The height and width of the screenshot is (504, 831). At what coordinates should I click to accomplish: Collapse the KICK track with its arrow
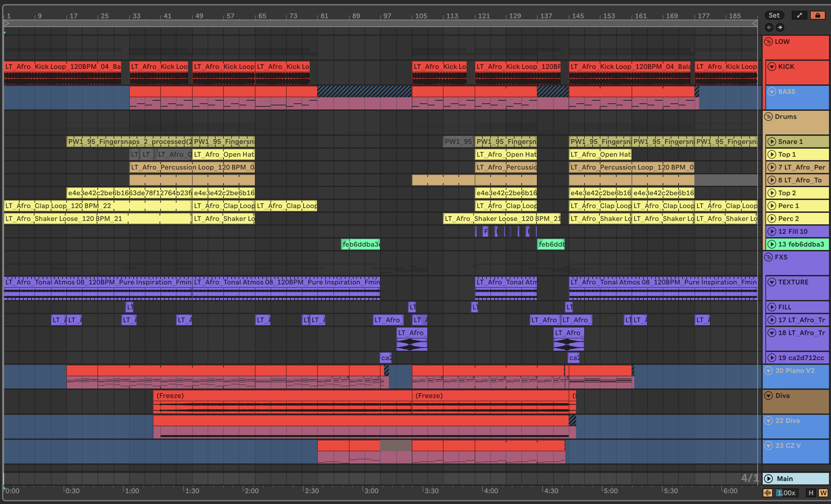pyautogui.click(x=771, y=67)
